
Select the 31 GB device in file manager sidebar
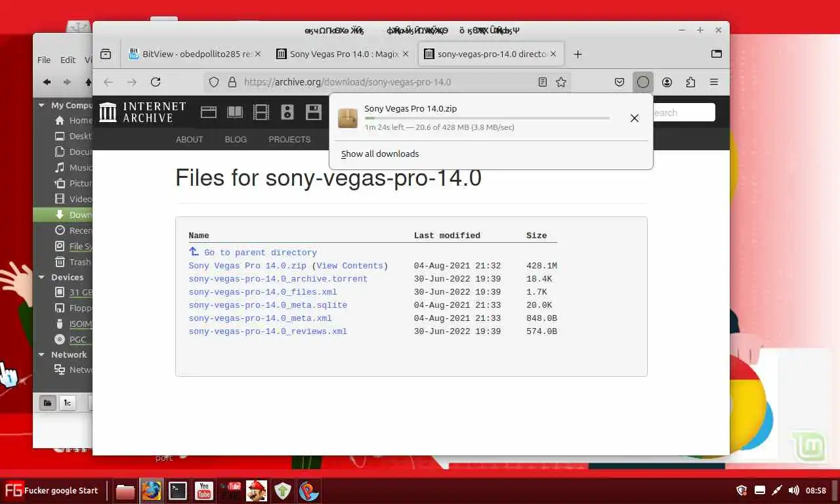[72, 293]
